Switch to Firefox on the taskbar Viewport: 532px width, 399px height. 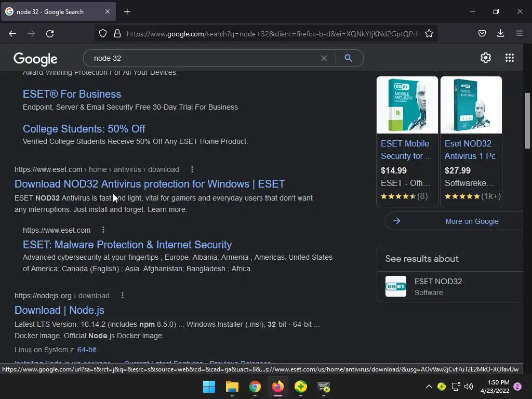point(278,387)
